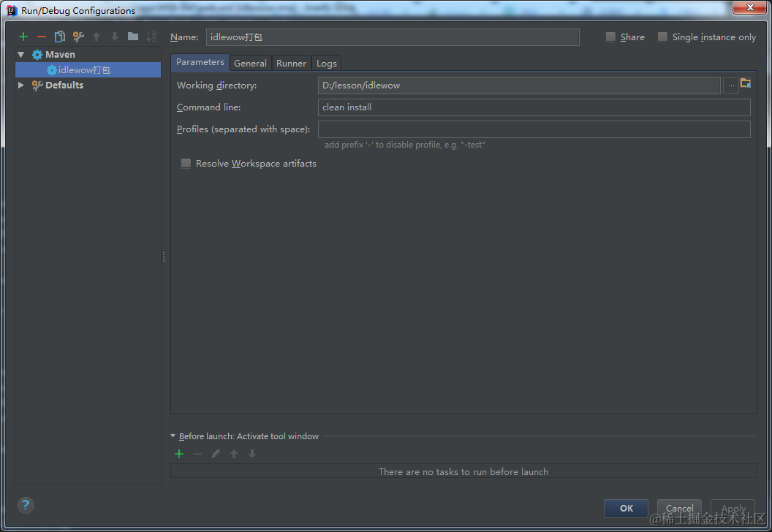Open help with question mark icon
The width and height of the screenshot is (772, 532).
point(26,505)
